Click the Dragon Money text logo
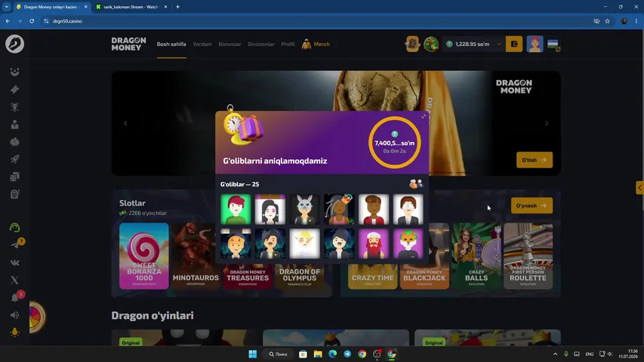 click(x=128, y=44)
